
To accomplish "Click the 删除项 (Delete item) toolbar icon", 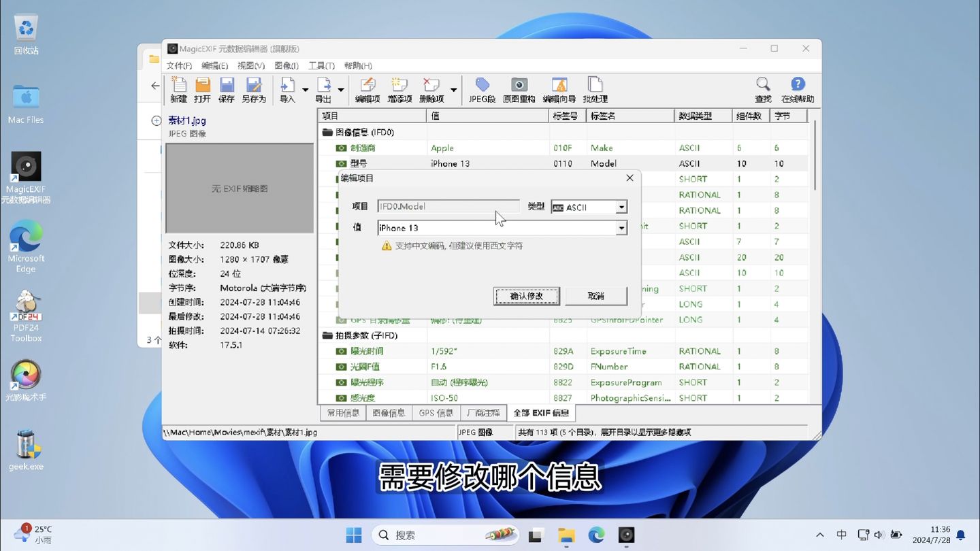I will point(431,90).
